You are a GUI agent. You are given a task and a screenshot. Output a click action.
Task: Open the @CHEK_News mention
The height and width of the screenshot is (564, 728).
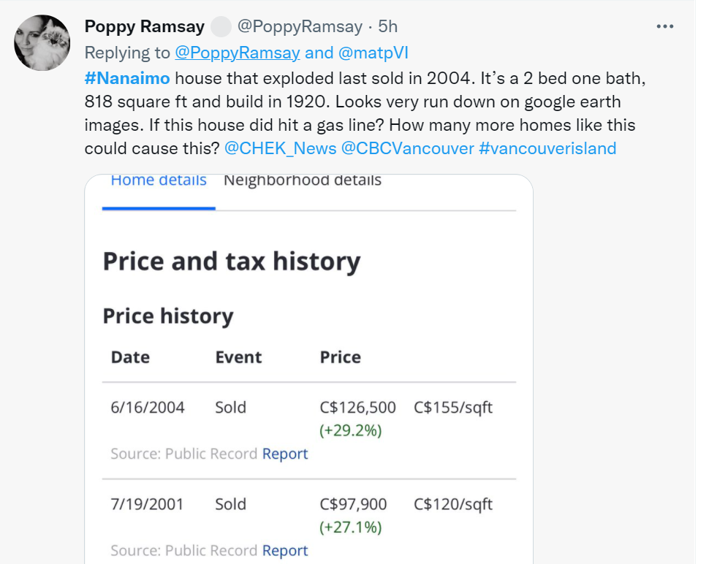[x=280, y=148]
